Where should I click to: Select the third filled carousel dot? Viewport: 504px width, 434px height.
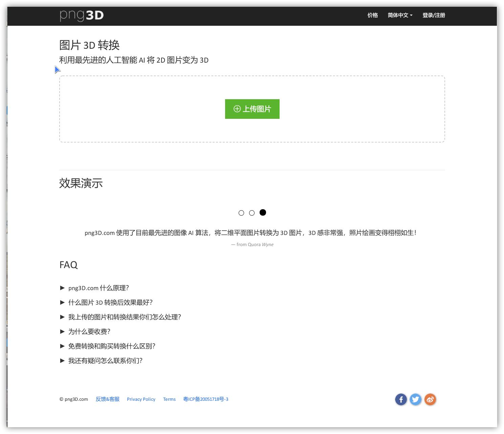(263, 213)
